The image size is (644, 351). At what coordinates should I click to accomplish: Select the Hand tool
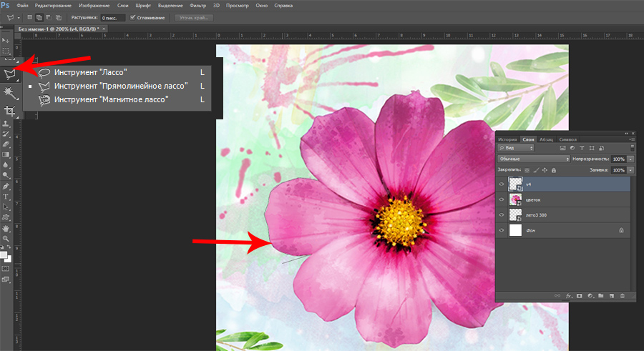6,227
